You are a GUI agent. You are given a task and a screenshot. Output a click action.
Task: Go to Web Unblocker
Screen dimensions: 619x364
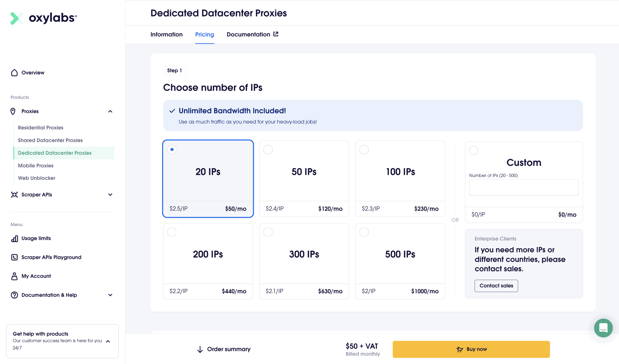(37, 178)
